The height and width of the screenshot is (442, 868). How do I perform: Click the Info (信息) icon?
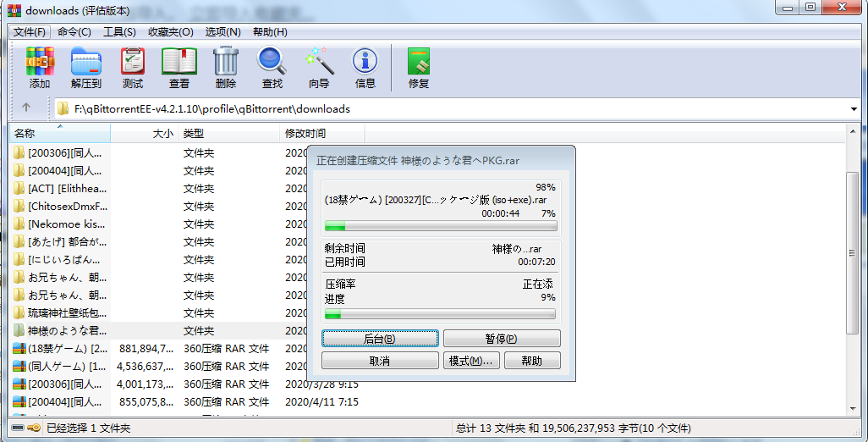[365, 62]
